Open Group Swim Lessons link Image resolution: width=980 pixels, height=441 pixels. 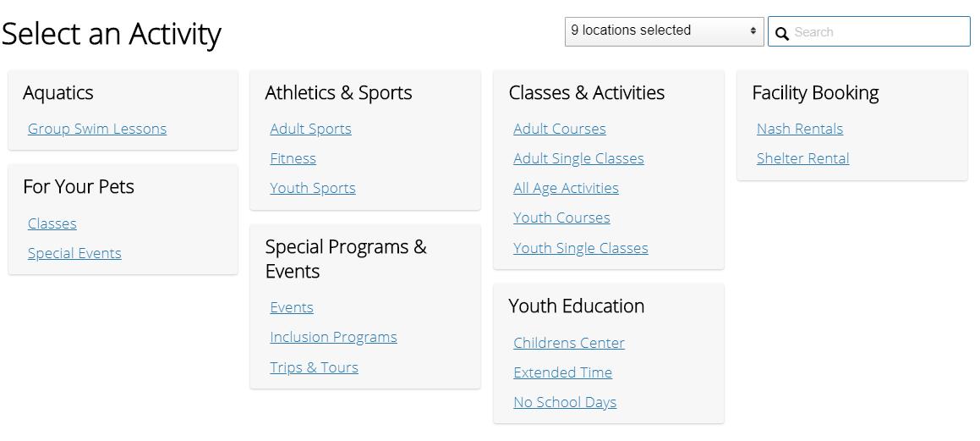point(97,129)
